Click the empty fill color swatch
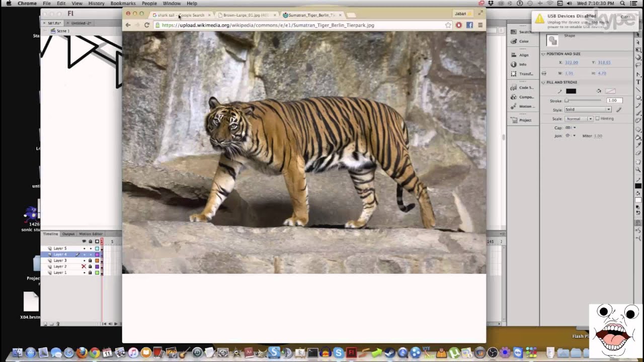Viewport: 644px width, 362px height. [x=610, y=91]
